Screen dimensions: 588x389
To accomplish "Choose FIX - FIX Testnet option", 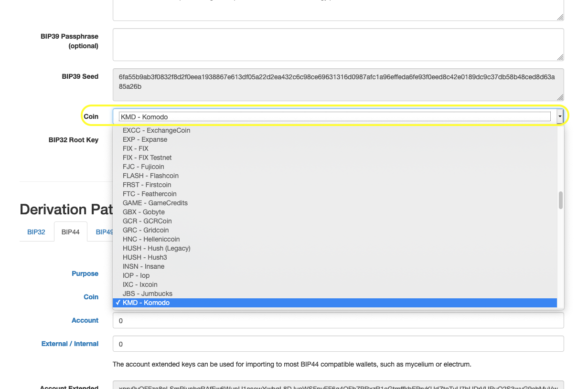I will 335,158.
